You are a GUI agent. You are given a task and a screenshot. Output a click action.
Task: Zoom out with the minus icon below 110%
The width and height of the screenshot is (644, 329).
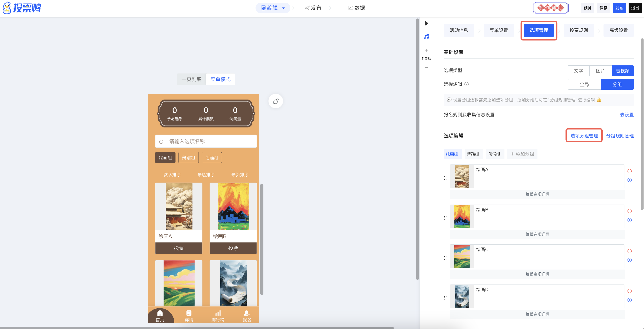click(x=426, y=67)
